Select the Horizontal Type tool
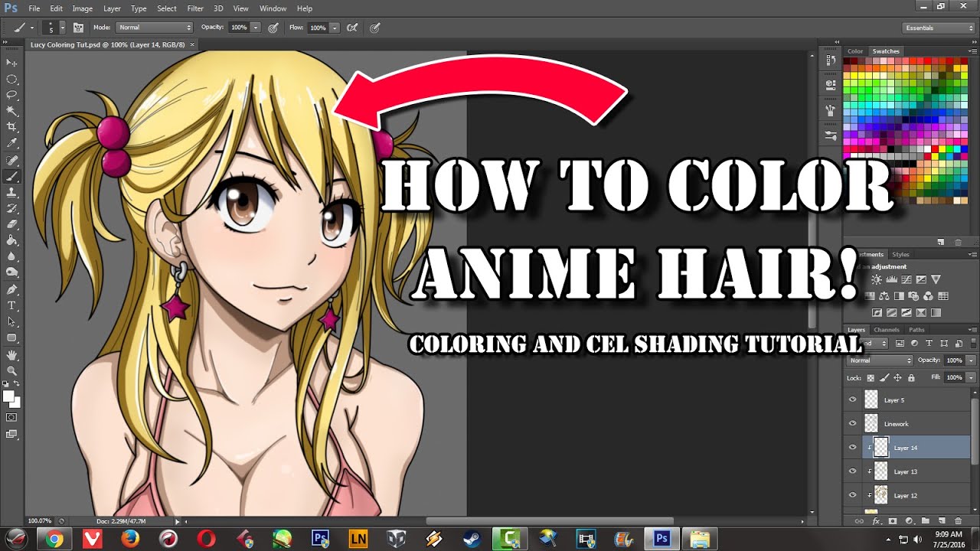Screen dimensions: 980x551 11,305
